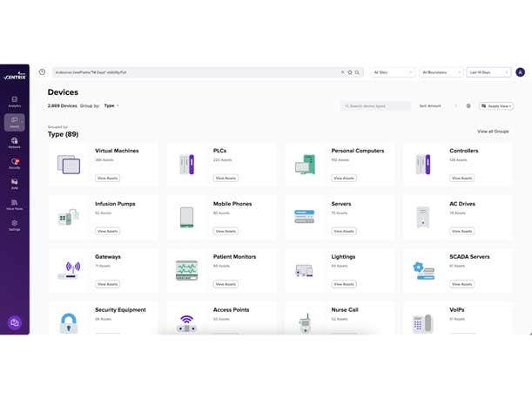Select the Assets tab in sidebar
Image resolution: width=532 pixels, height=399 pixels.
coord(14,122)
